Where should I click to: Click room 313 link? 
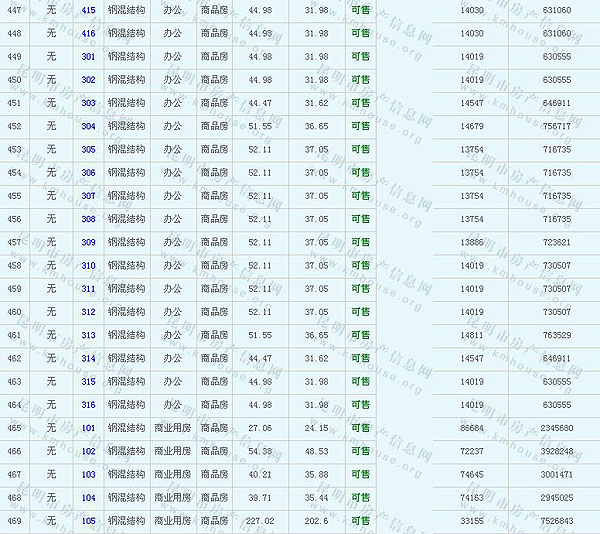89,335
